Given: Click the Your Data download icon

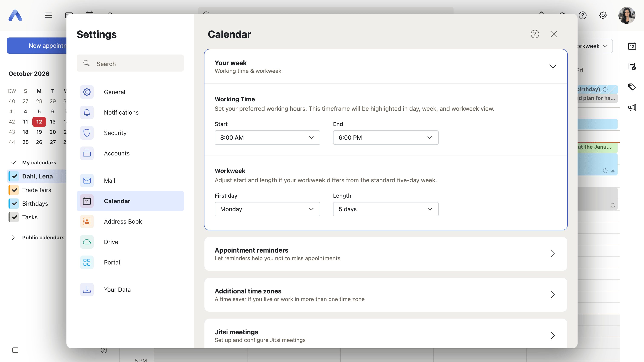Looking at the screenshot, I should 87,290.
